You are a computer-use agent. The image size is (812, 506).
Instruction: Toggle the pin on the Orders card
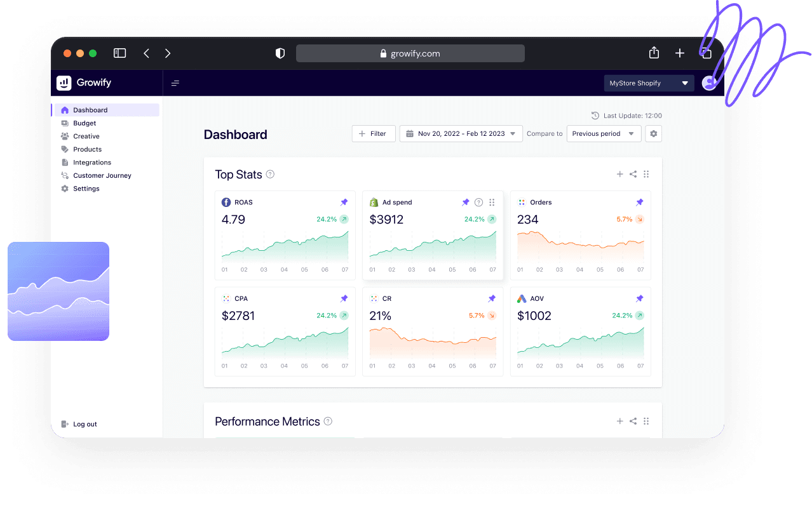[639, 203]
